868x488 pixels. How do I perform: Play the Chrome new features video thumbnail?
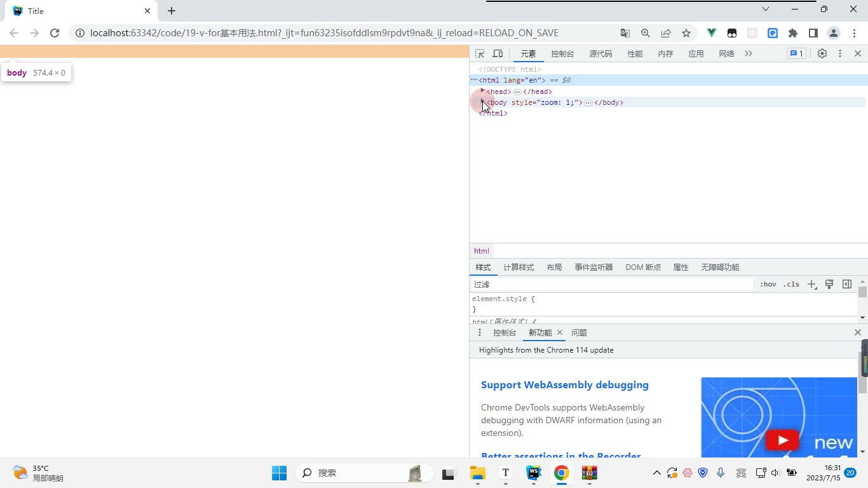coord(782,440)
